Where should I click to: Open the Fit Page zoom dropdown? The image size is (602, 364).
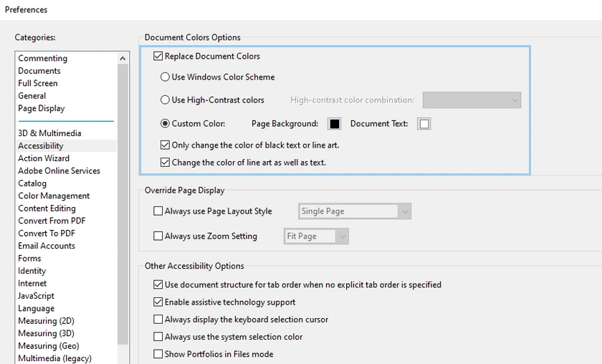pyautogui.click(x=316, y=236)
